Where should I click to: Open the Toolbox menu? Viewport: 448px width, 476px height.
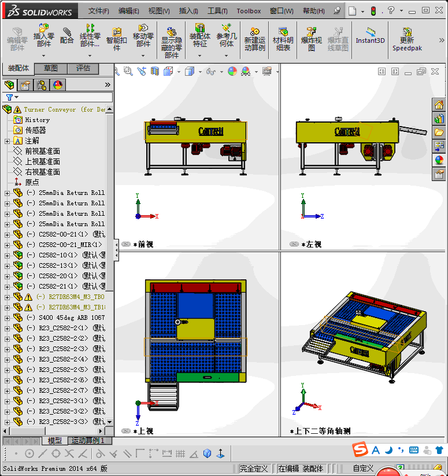249,11
